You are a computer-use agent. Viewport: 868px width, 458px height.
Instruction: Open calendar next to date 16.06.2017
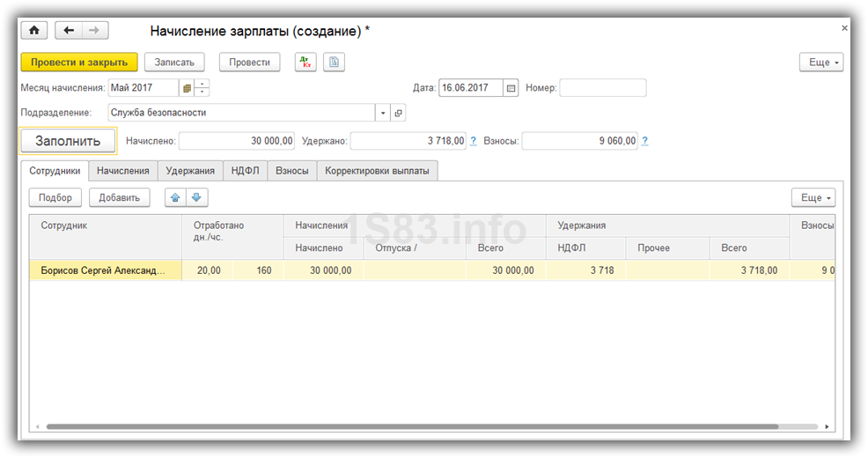[x=511, y=88]
